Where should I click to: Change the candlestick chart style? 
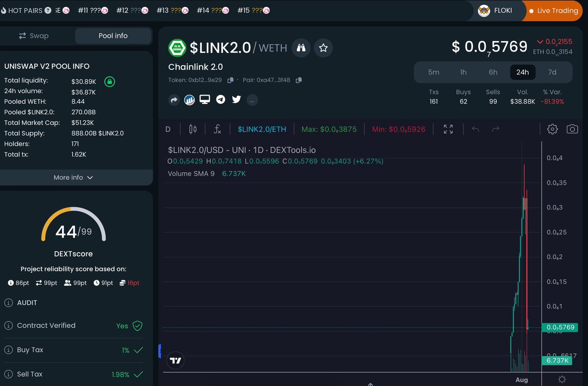[x=193, y=129]
